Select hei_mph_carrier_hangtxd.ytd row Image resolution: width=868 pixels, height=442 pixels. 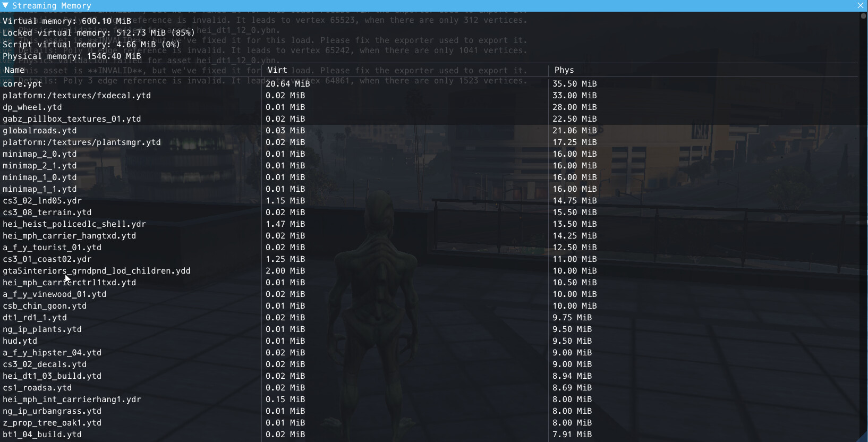coord(70,236)
